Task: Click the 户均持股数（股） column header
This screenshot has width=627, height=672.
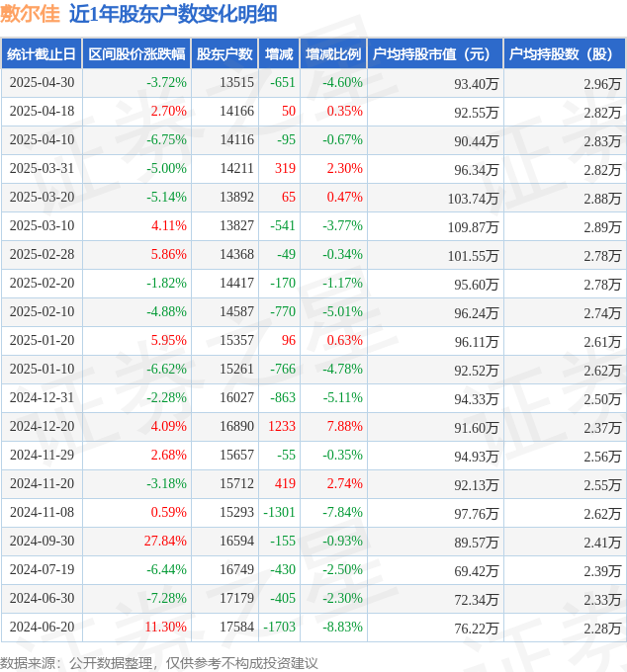Action: pos(565,54)
